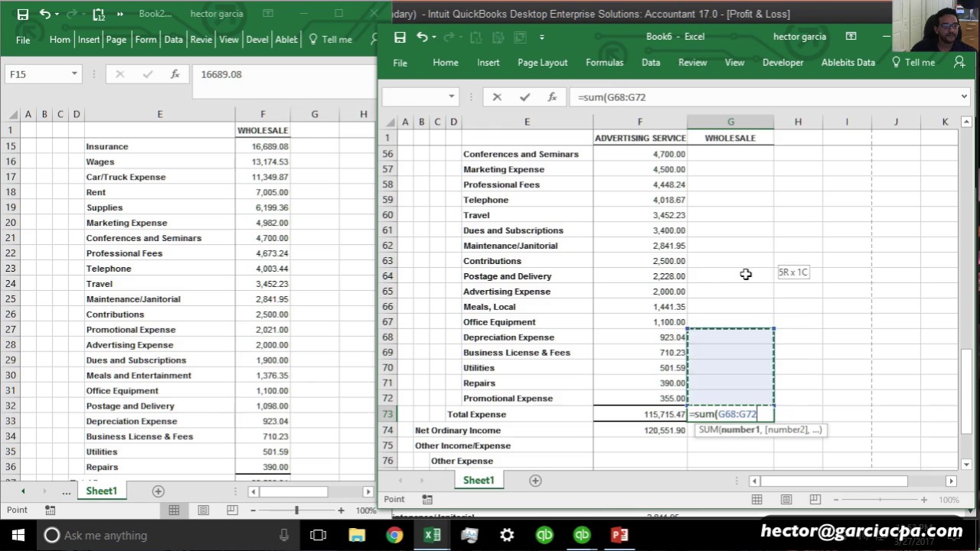Switch Book6 to Page Break Preview
The height and width of the screenshot is (551, 980).
coord(815,500)
